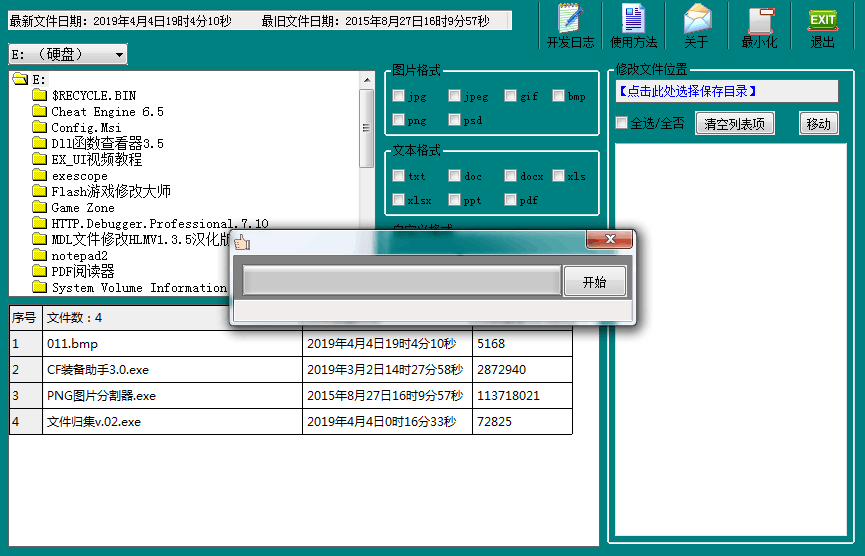Click the Config.Msi folder icon
The width and height of the screenshot is (865, 556).
tap(39, 127)
